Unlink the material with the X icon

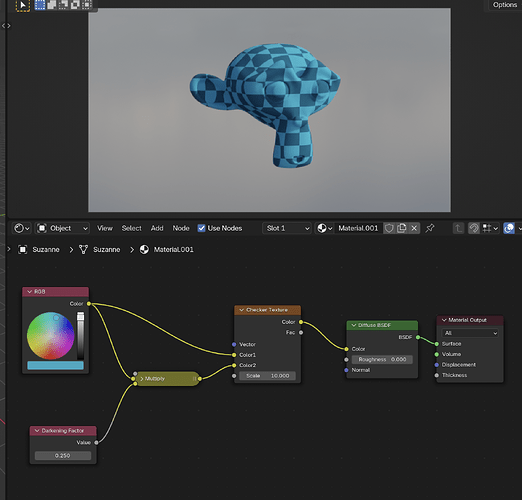[x=414, y=228]
